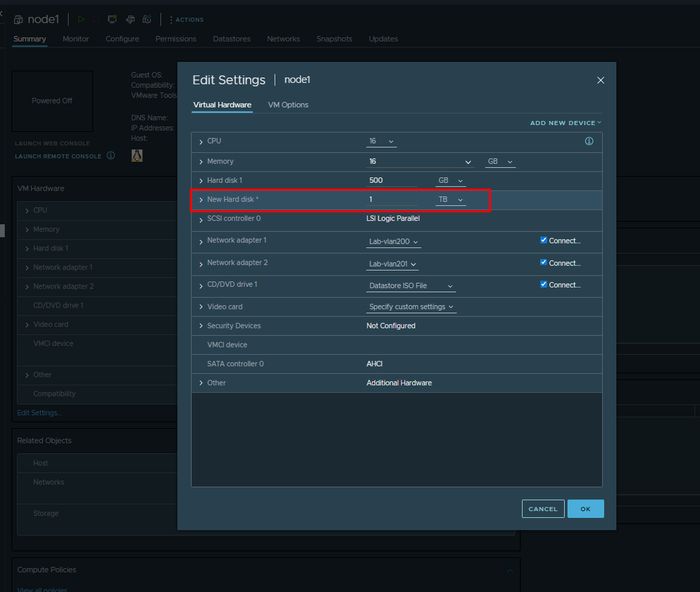Uncheck Connect for Network adapter 1
Viewport: 700px width, 592px height.
pyautogui.click(x=544, y=240)
